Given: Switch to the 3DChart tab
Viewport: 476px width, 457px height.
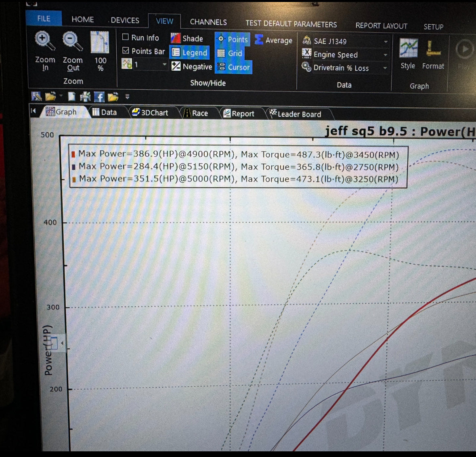Looking at the screenshot, I should [x=150, y=113].
